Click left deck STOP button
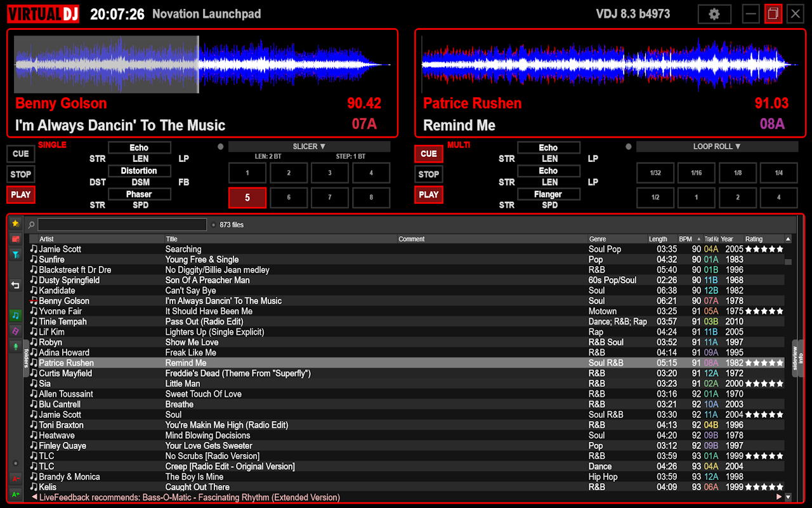The image size is (812, 508). (21, 174)
